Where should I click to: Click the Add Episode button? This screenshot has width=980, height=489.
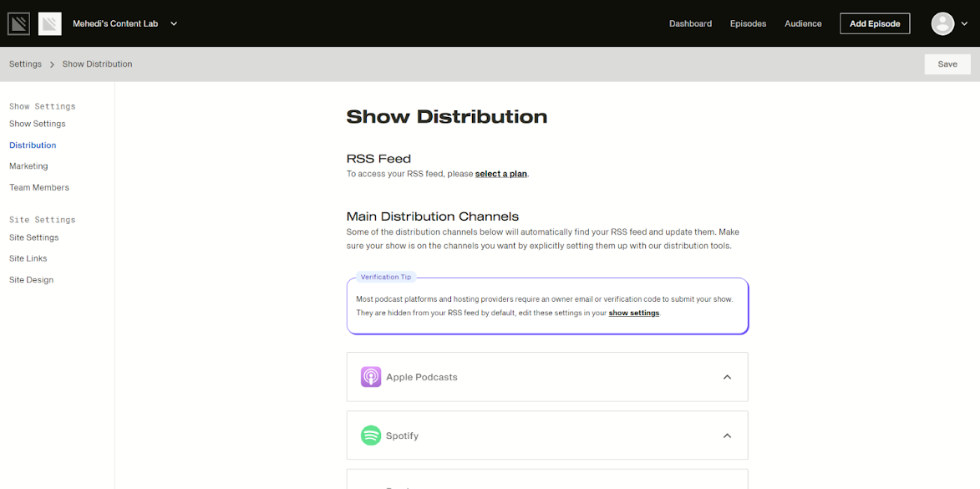[x=875, y=23]
